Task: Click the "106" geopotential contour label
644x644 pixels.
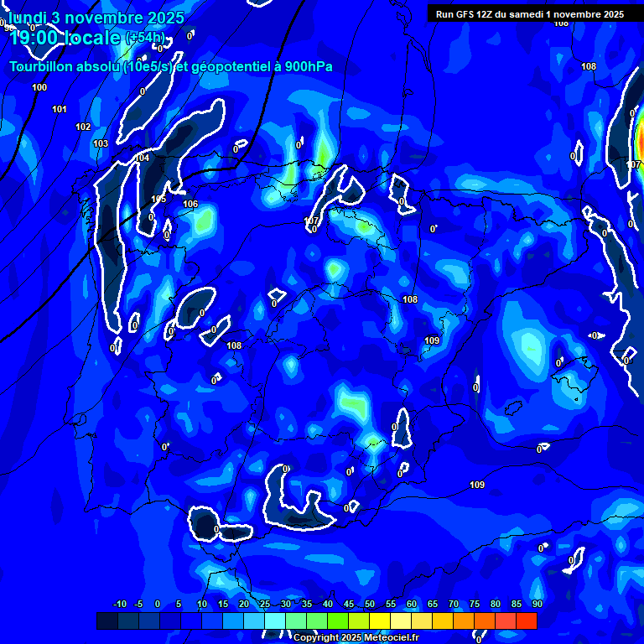Action: pos(190,204)
